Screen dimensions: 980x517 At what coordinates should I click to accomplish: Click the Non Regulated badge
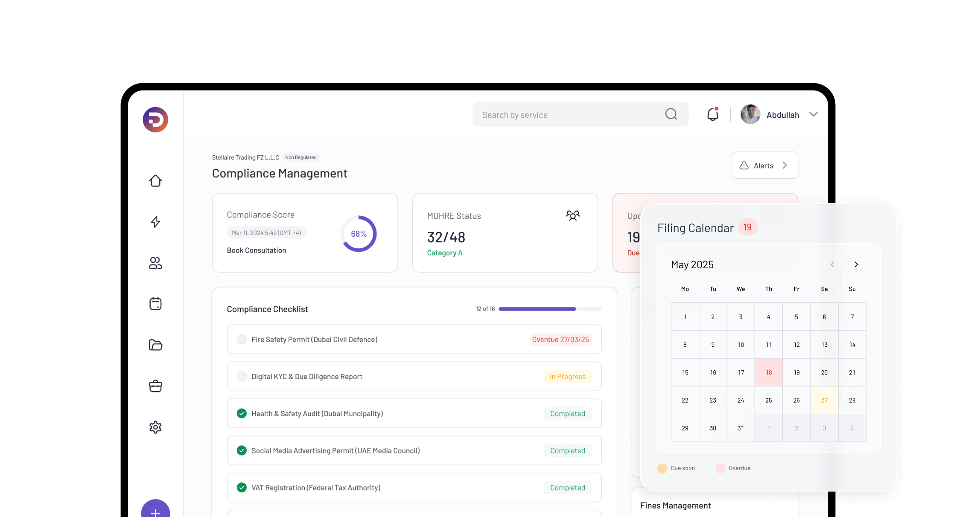click(301, 157)
